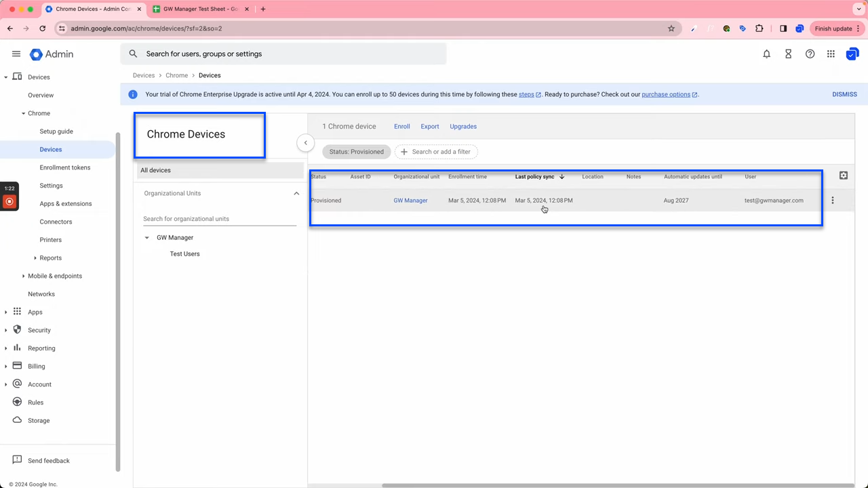Open Apps & extensions in sidebar
The image size is (868, 488).
click(x=66, y=203)
